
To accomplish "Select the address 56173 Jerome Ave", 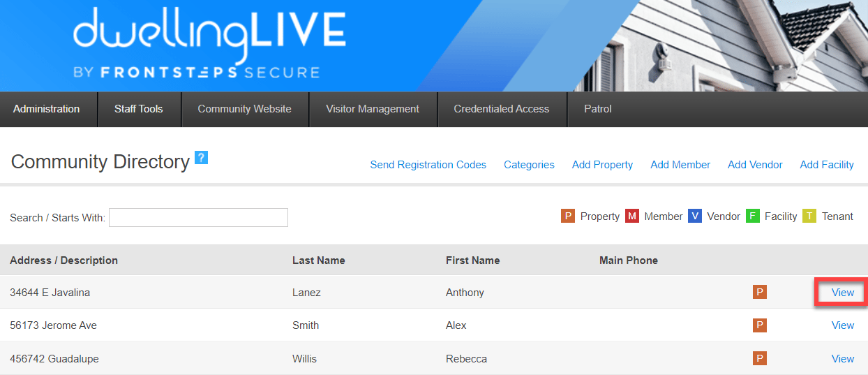I will point(53,325).
